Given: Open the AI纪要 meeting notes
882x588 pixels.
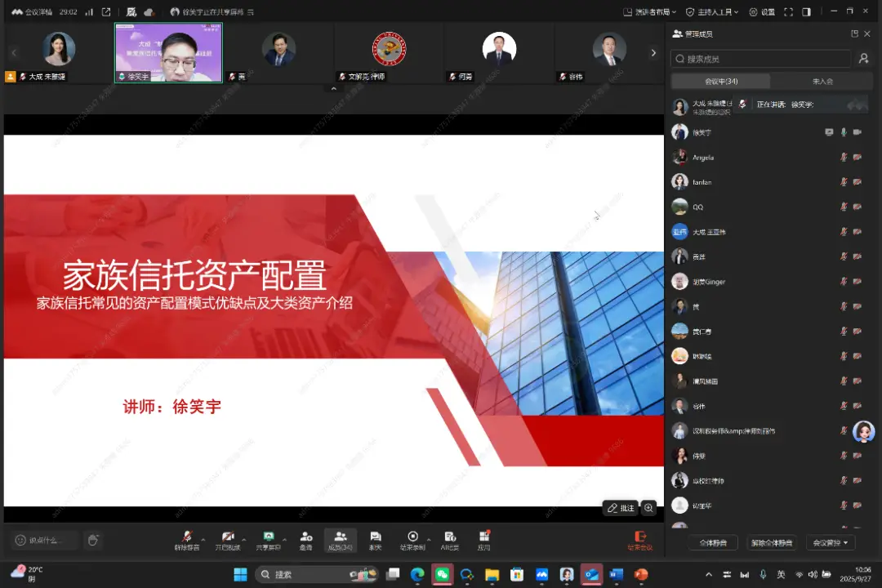Looking at the screenshot, I should tap(448, 540).
